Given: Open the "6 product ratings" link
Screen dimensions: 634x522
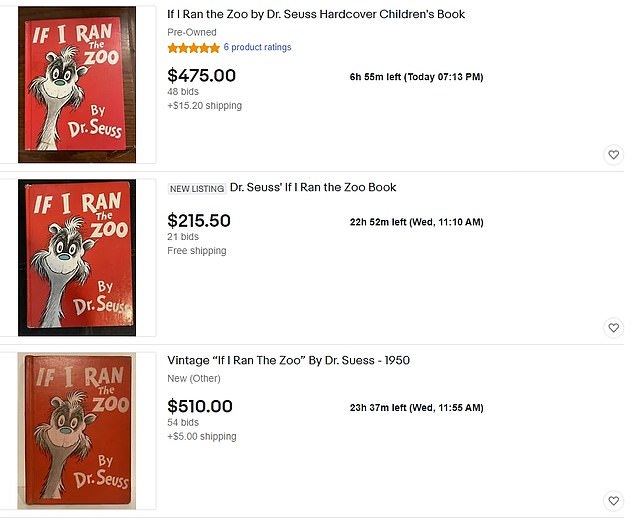Looking at the screenshot, I should 257,48.
